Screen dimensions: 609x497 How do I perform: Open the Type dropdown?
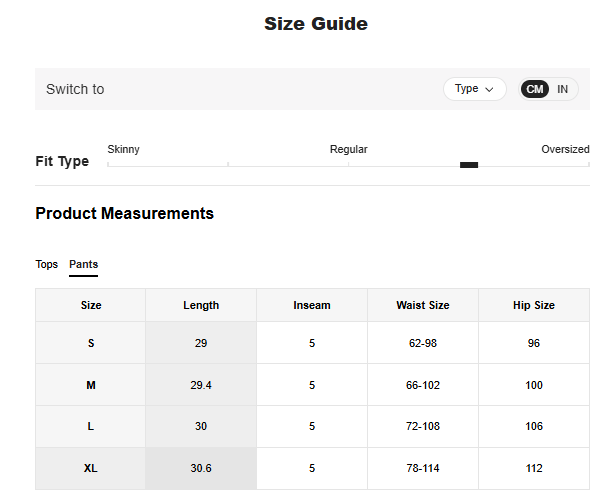474,89
